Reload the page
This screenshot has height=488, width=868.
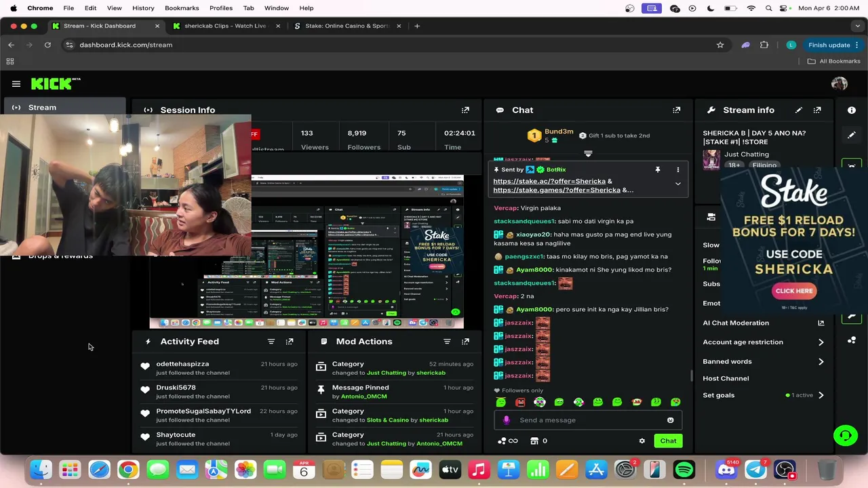click(x=47, y=45)
